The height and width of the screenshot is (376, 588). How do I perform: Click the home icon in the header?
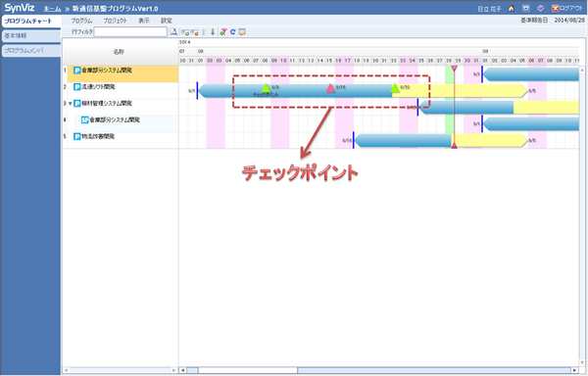coord(512,9)
